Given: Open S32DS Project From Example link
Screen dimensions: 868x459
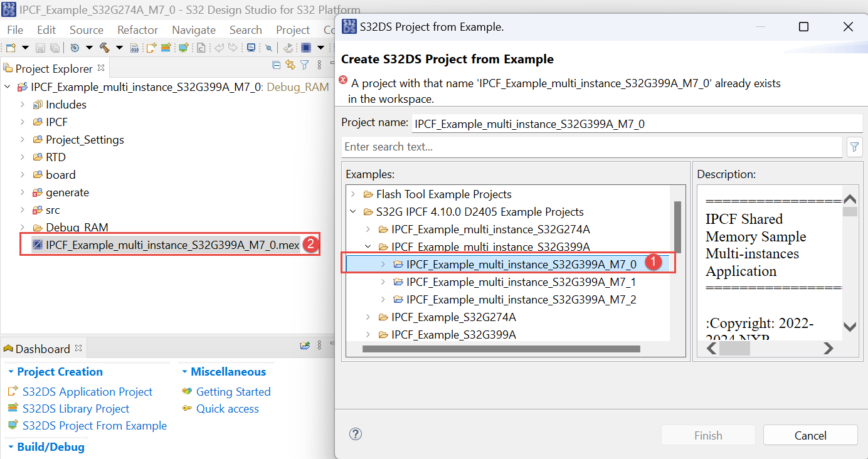Looking at the screenshot, I should [95, 425].
